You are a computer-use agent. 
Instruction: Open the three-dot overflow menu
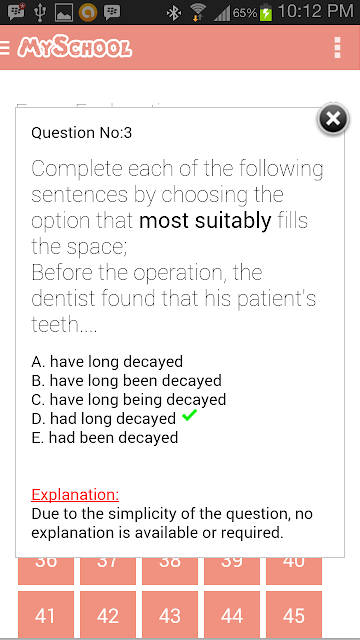[x=337, y=48]
